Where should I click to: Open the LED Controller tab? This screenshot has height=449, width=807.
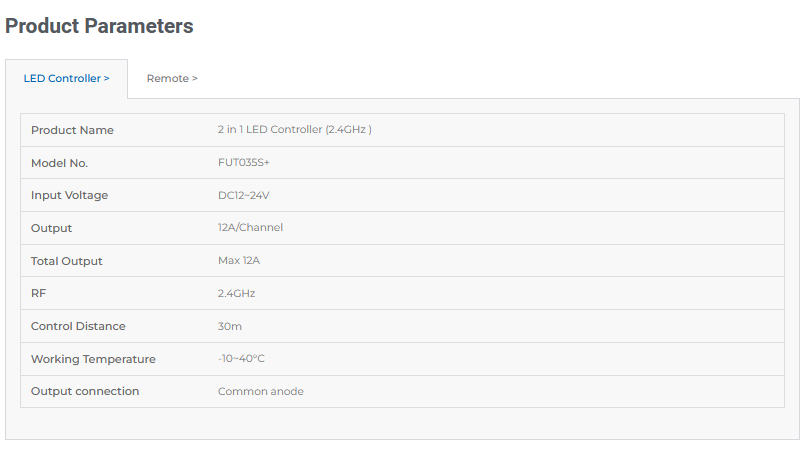[66, 78]
